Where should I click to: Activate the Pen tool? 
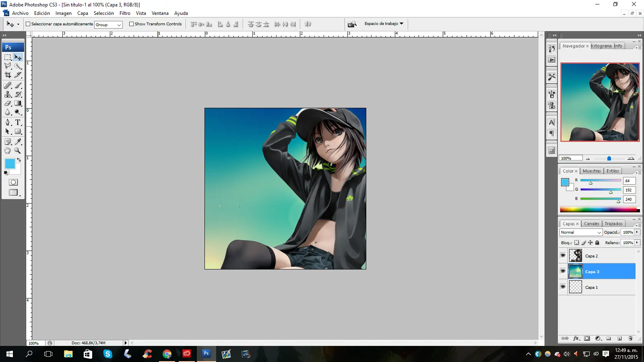point(8,122)
